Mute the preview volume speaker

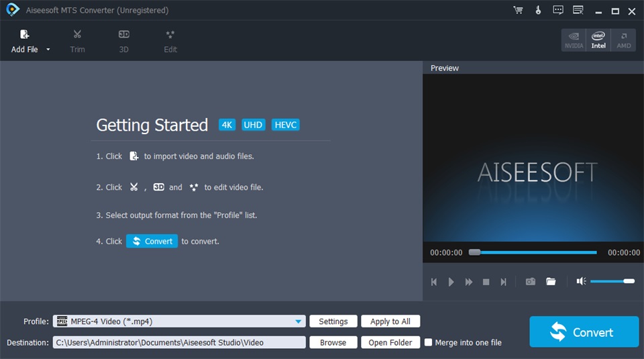click(x=581, y=281)
